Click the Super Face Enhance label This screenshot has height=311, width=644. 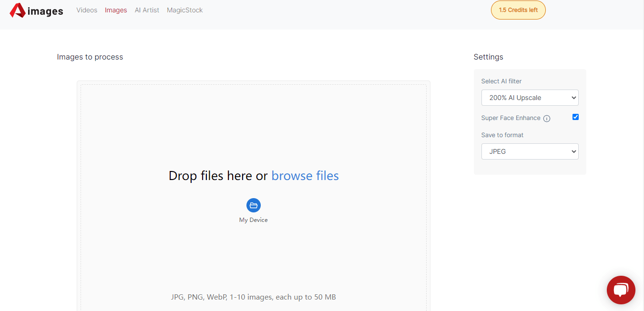pos(511,118)
